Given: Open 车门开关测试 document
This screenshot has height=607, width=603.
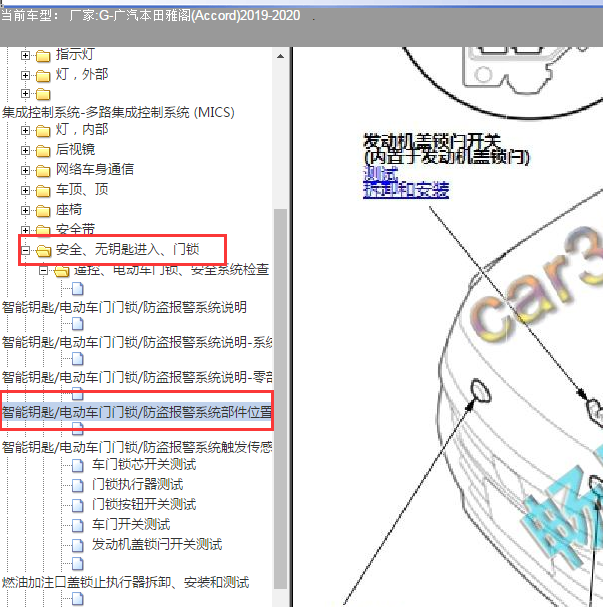Looking at the screenshot, I should [x=131, y=524].
